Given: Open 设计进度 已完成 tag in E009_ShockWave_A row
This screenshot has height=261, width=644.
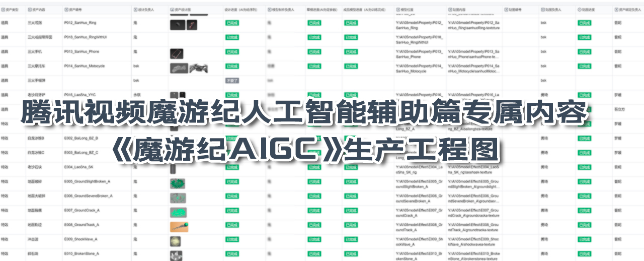Looking at the screenshot, I should (232, 239).
